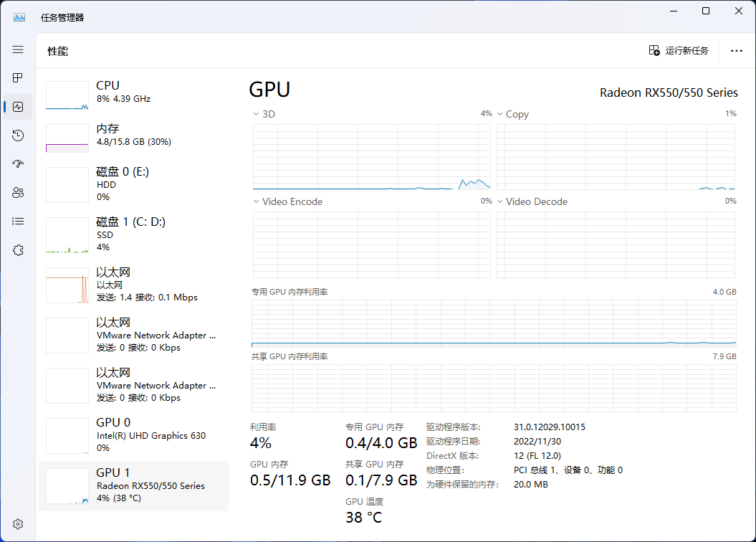
Task: Open the Startup apps icon
Action: tap(18, 164)
